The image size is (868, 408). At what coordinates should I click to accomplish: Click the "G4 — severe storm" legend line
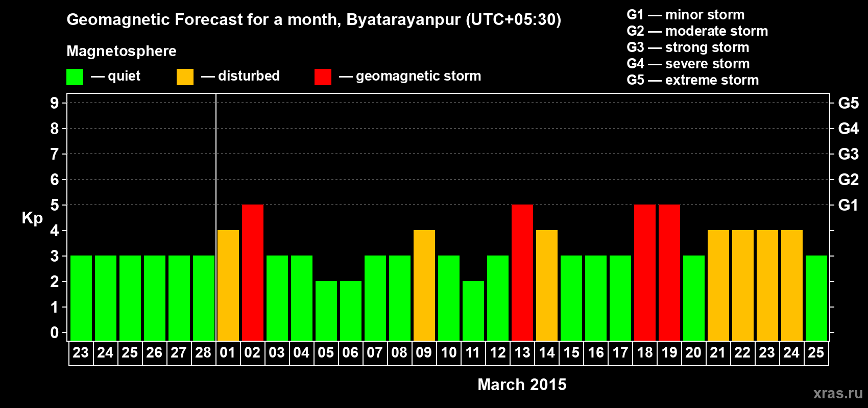tap(688, 64)
